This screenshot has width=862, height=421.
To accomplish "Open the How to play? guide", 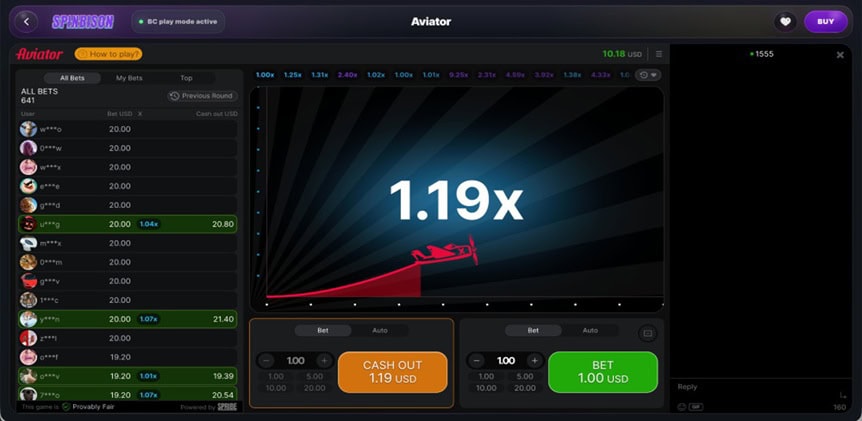I will coord(108,54).
